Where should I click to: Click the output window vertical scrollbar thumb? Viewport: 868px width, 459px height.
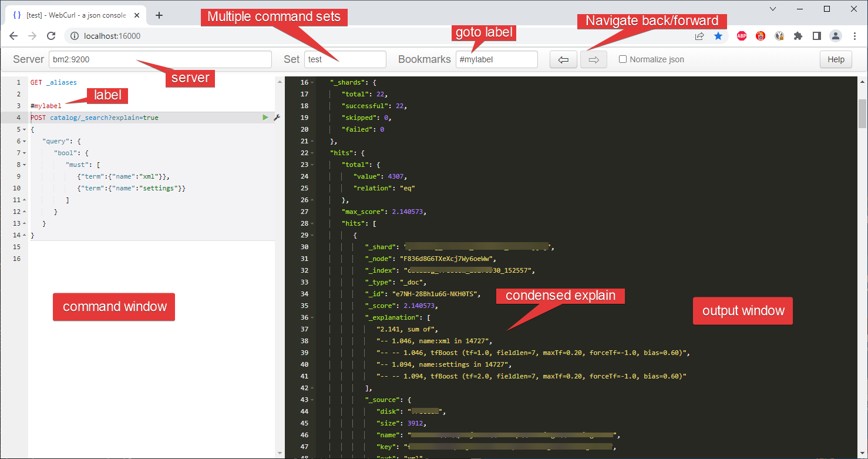[863, 113]
